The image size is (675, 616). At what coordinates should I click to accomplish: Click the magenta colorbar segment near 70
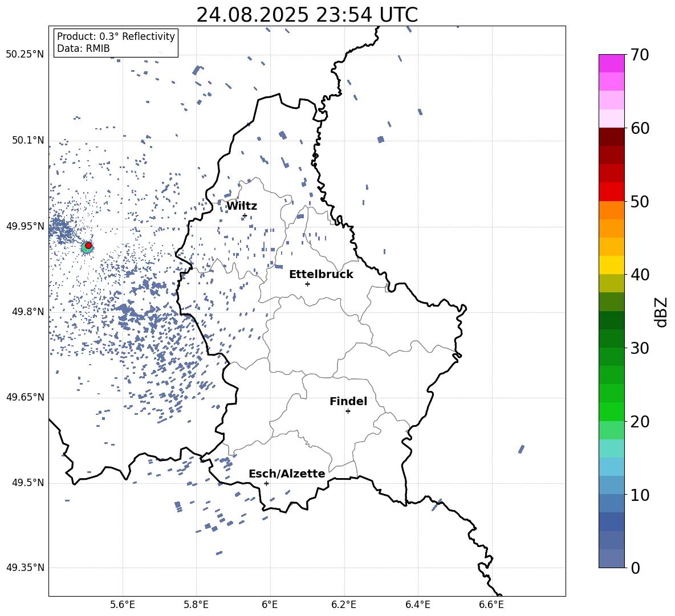pyautogui.click(x=611, y=63)
